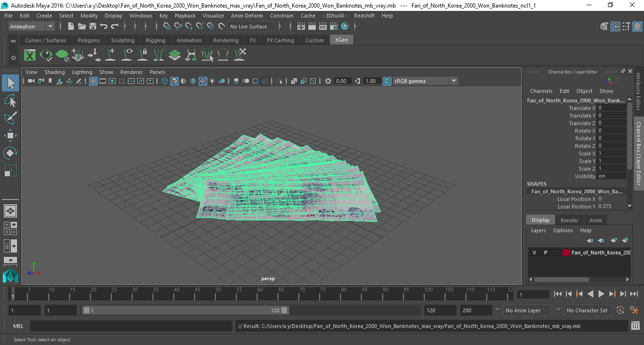Viewport: 644px width, 345px height.
Task: Click the green patch tiles shelf icon
Action: coord(175,55)
